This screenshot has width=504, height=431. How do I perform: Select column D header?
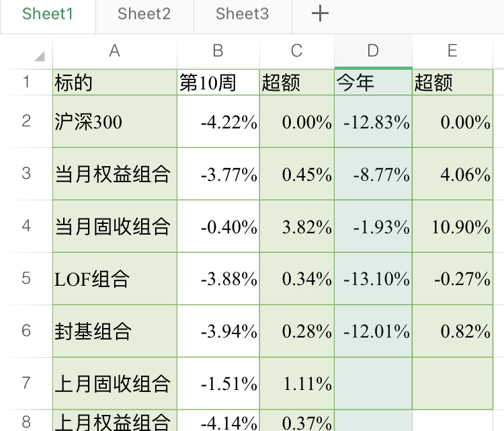(373, 51)
